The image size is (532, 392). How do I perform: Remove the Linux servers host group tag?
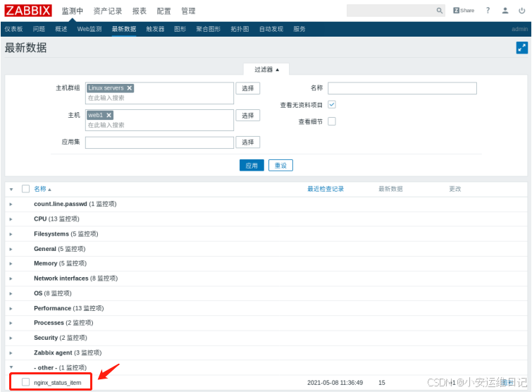click(129, 88)
